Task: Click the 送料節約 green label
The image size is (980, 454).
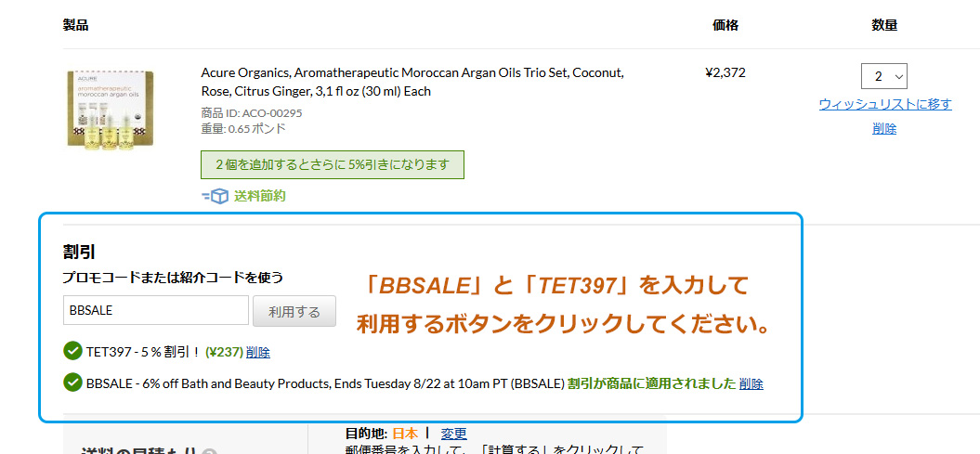Action: click(259, 196)
